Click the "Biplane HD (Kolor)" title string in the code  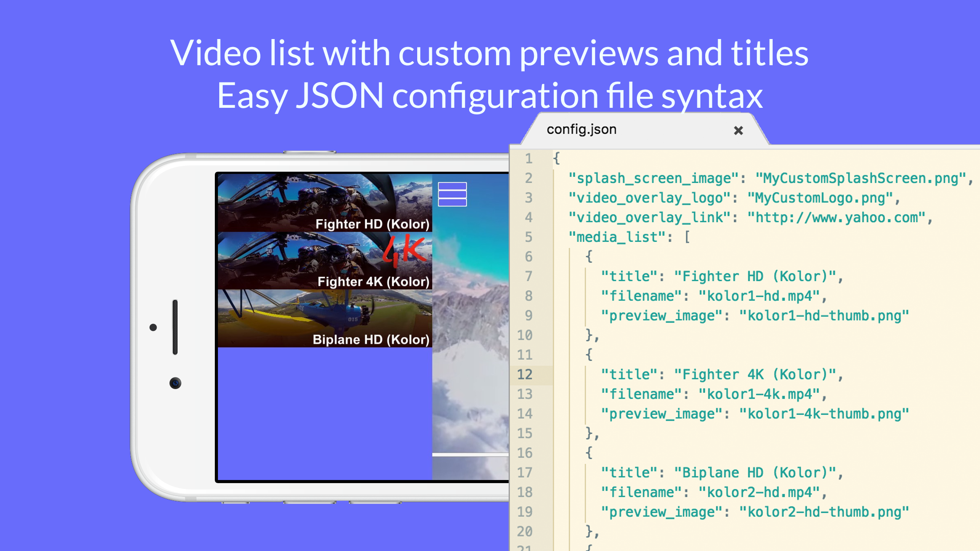755,472
